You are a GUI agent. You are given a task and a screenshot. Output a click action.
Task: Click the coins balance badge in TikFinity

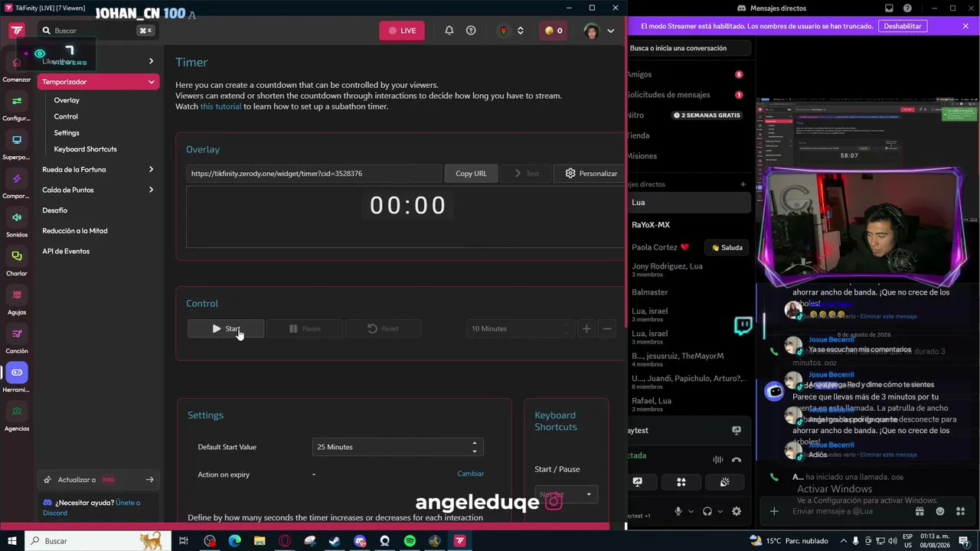pos(554,31)
